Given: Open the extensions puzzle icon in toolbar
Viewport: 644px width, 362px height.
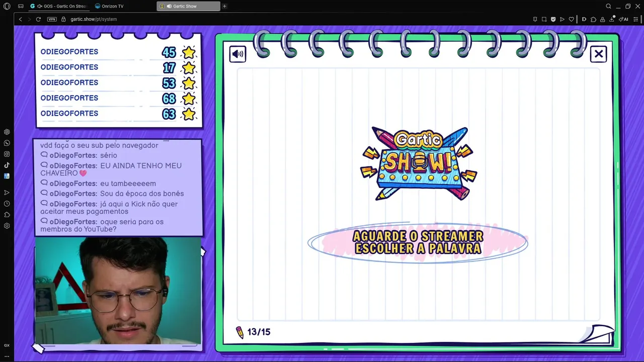Looking at the screenshot, I should pos(593,19).
